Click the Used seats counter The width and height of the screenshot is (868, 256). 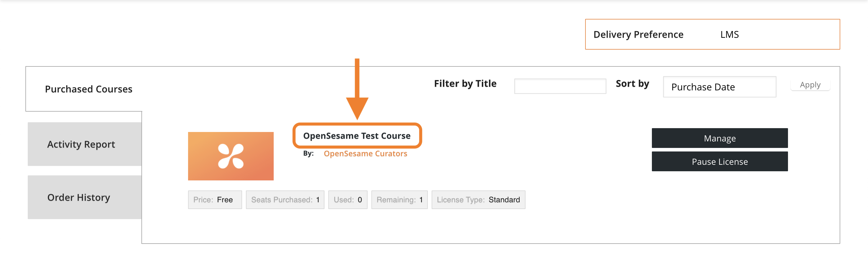pos(347,199)
